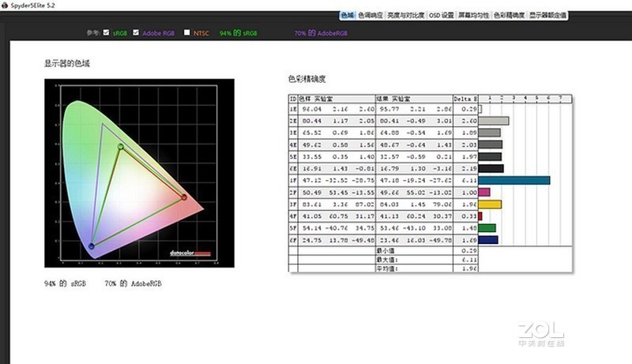Click the Spyder5Elite app icon in title bar
The height and width of the screenshot is (364, 632).
5,6
